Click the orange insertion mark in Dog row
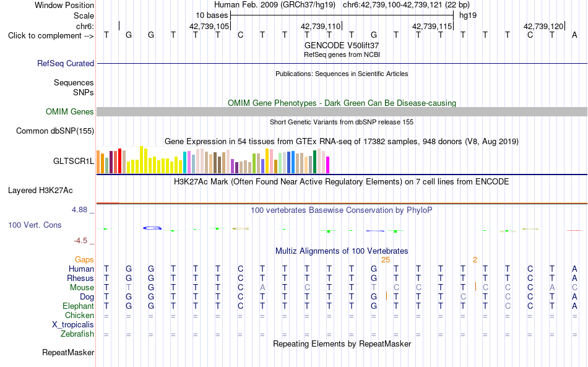Image resolution: width=588 pixels, height=367 pixels. [x=386, y=296]
